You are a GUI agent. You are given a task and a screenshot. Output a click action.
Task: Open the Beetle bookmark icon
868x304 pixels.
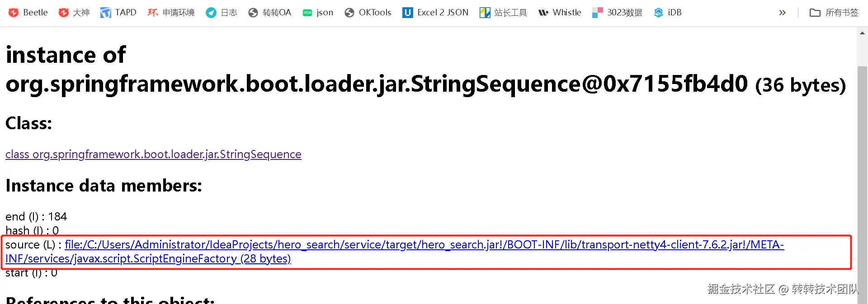[x=14, y=13]
